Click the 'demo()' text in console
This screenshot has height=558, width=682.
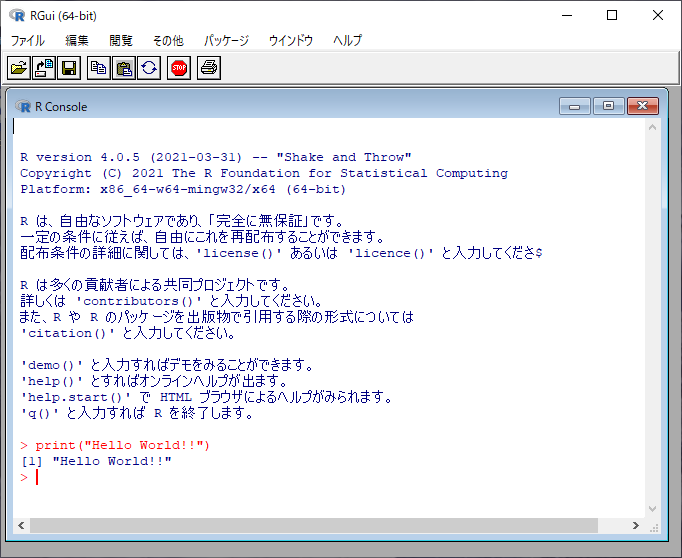click(x=51, y=365)
